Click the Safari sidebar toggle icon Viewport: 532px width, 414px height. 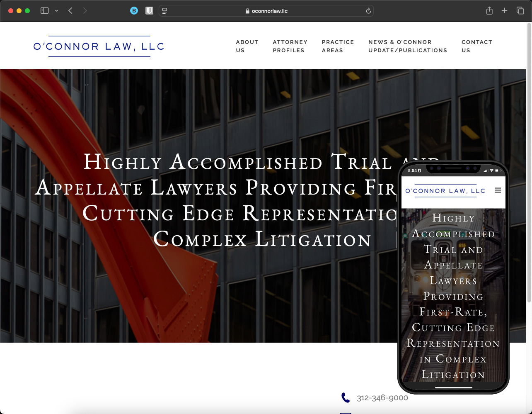point(44,11)
